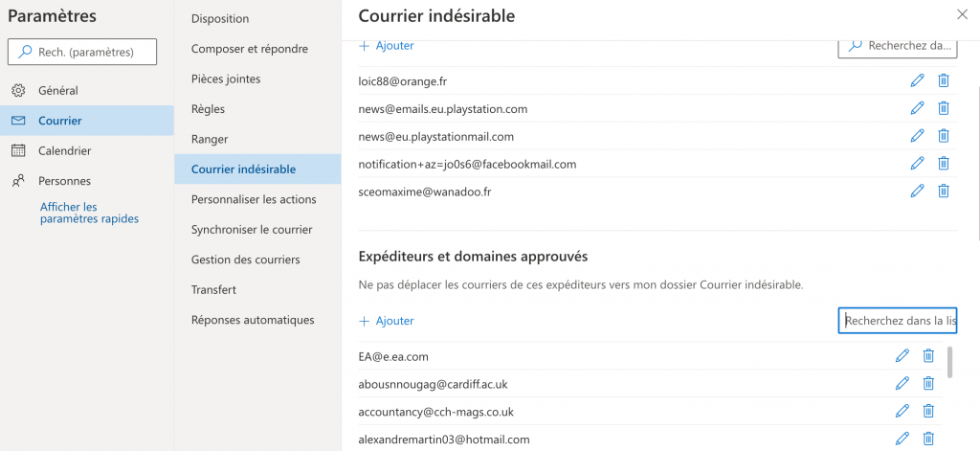Edit sceomaxime@wanadoo.fr entry

(917, 192)
